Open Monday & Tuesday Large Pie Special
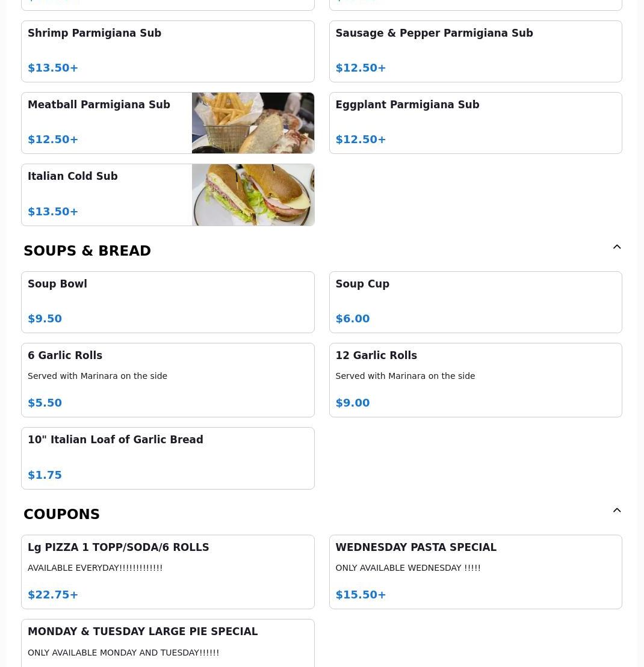Viewport: 644px width, 667px height. click(167, 642)
